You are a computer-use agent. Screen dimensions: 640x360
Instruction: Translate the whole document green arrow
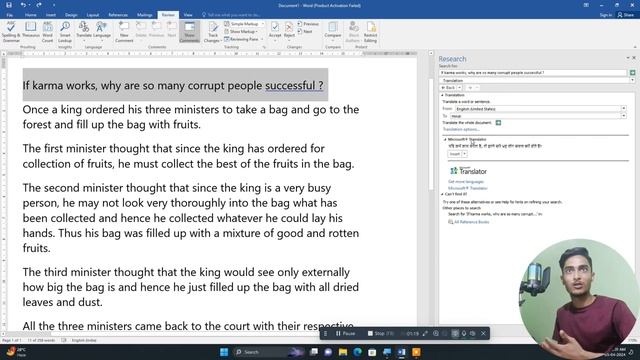[x=498, y=122]
